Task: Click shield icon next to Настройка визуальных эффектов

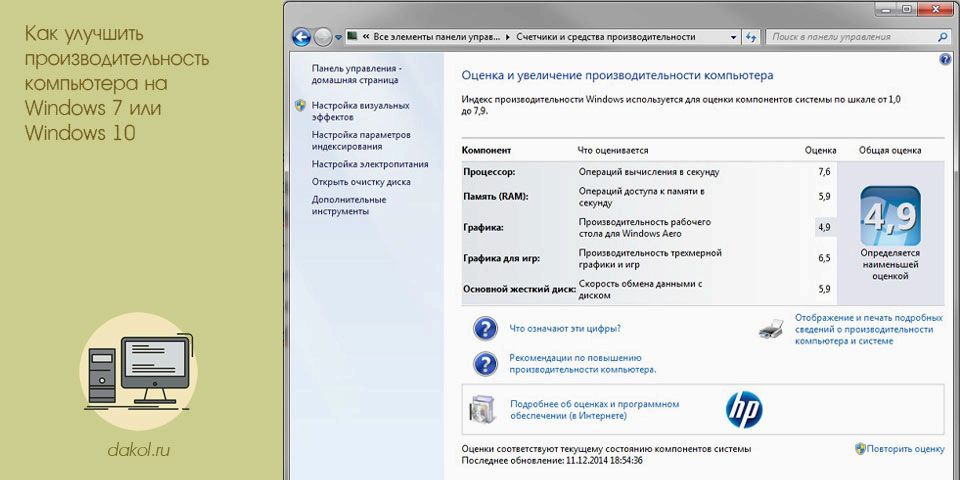Action: 300,105
